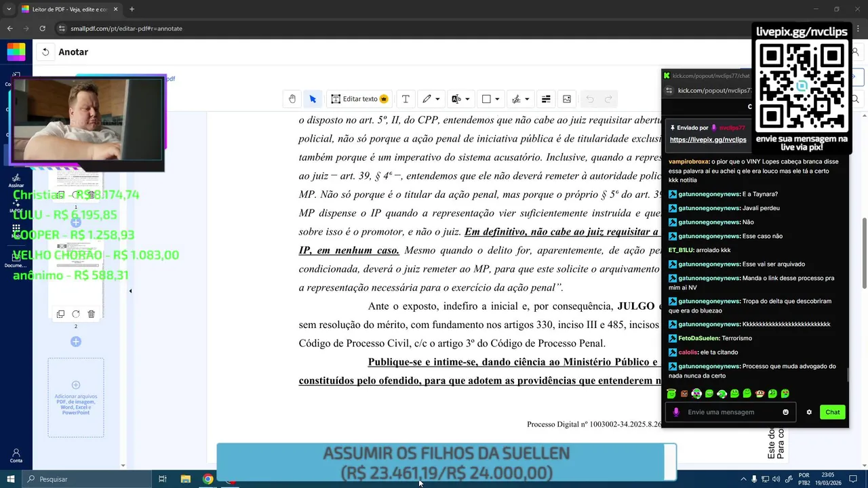Image resolution: width=868 pixels, height=488 pixels.
Task: Click the volume icon in system tray
Action: tap(776, 479)
